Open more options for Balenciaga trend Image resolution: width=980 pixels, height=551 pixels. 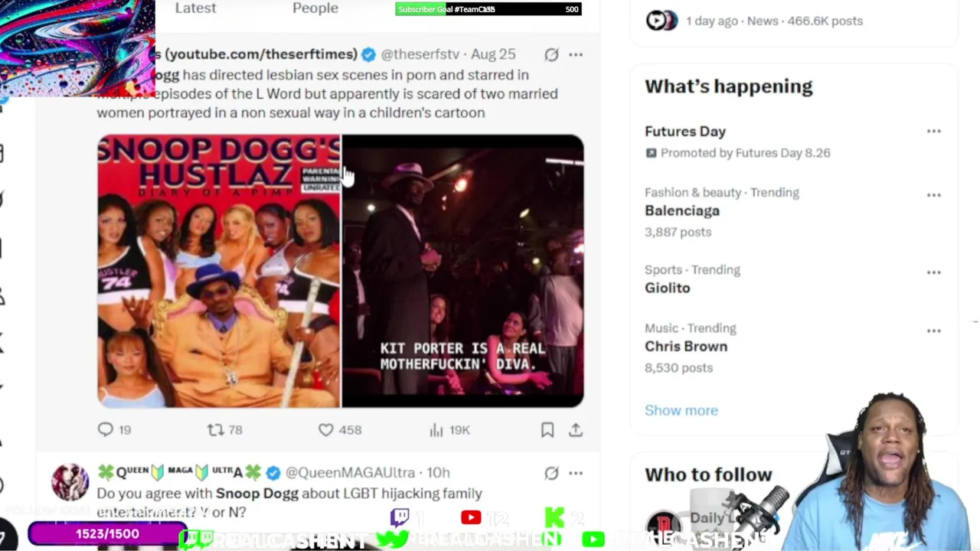(933, 195)
